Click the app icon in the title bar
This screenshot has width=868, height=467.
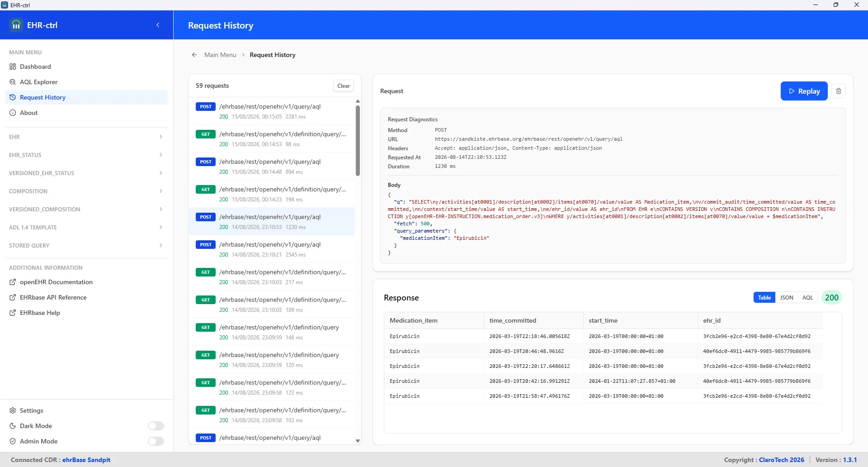point(5,5)
